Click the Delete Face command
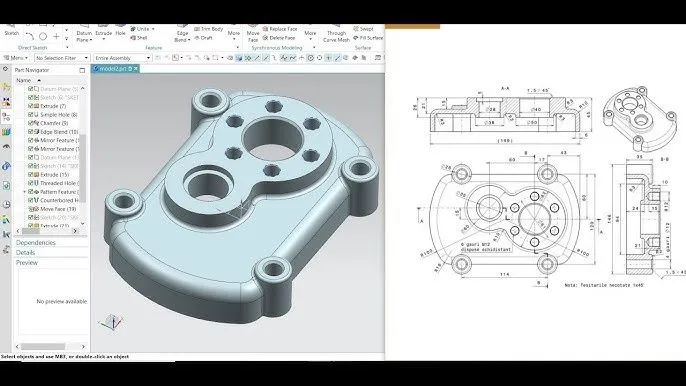686x386 pixels. click(279, 38)
